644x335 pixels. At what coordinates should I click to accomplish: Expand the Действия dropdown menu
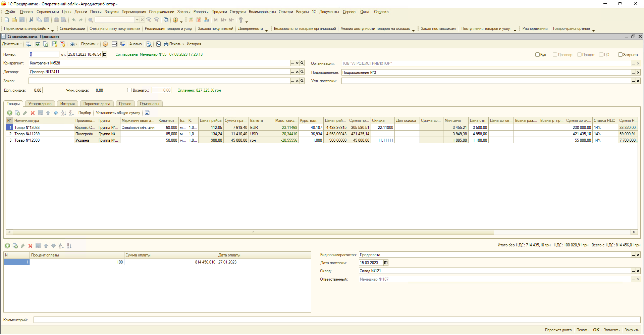click(12, 44)
